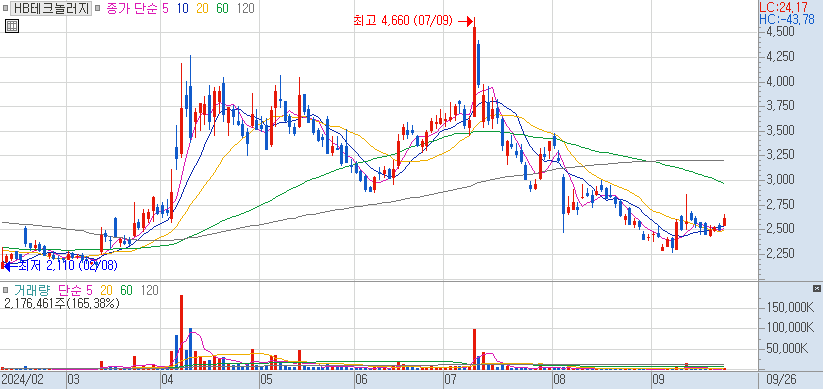The width and height of the screenshot is (823, 389).
Task: Select the volume panel 120-day average label
Action: coord(150,290)
